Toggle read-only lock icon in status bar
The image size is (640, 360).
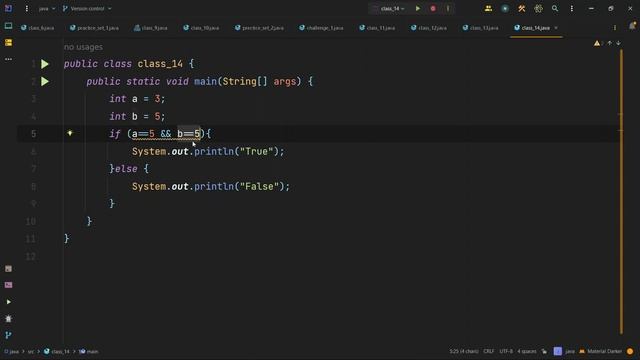tap(544, 351)
